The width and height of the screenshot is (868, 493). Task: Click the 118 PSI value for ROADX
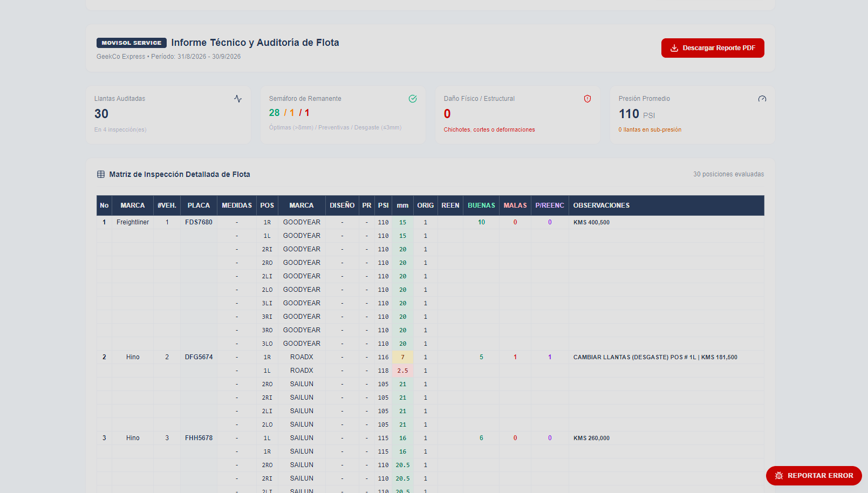tap(383, 371)
